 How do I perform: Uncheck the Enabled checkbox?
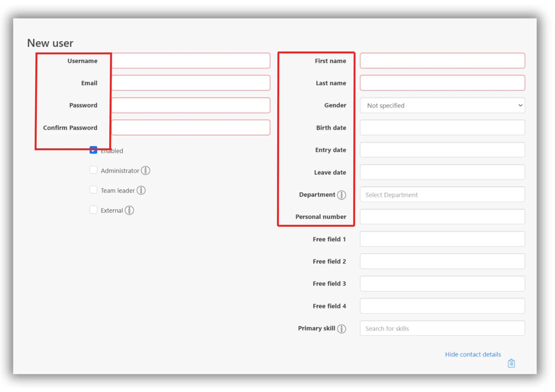93,150
